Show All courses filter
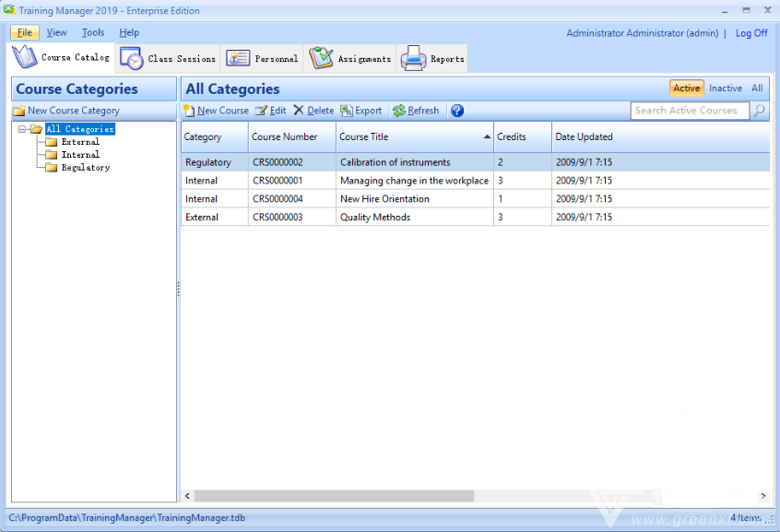 point(757,89)
